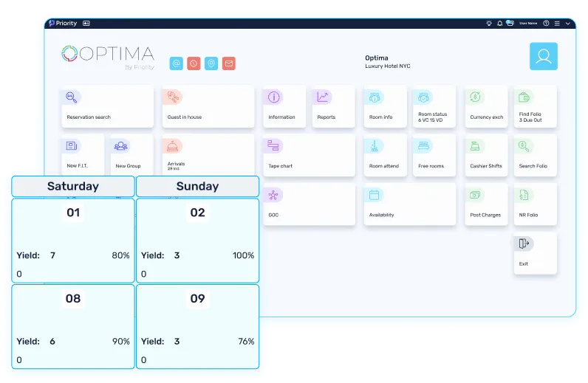Open the Guest in house tile
The height and width of the screenshot is (383, 588).
coord(208,106)
